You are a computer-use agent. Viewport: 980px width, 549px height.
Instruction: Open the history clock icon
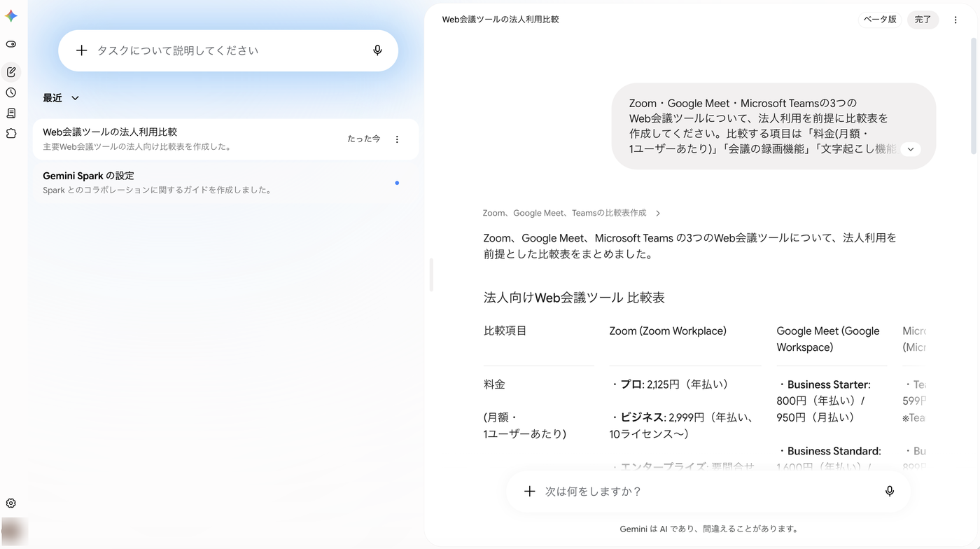(x=11, y=92)
